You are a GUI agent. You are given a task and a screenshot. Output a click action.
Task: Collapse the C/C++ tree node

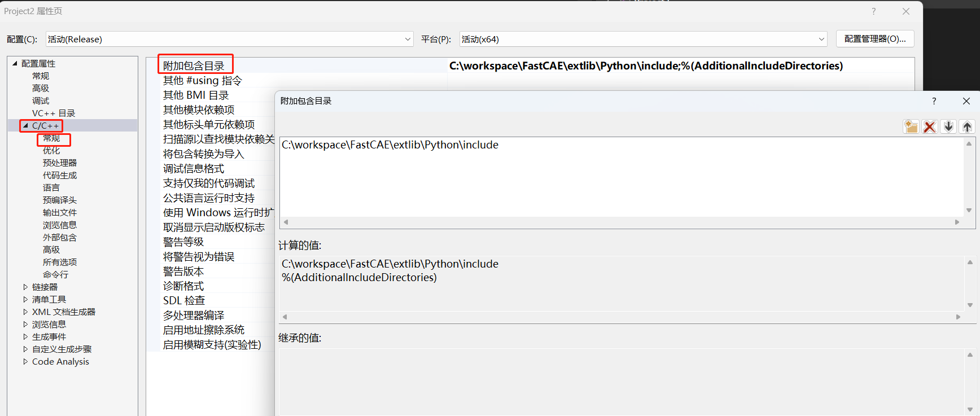25,125
